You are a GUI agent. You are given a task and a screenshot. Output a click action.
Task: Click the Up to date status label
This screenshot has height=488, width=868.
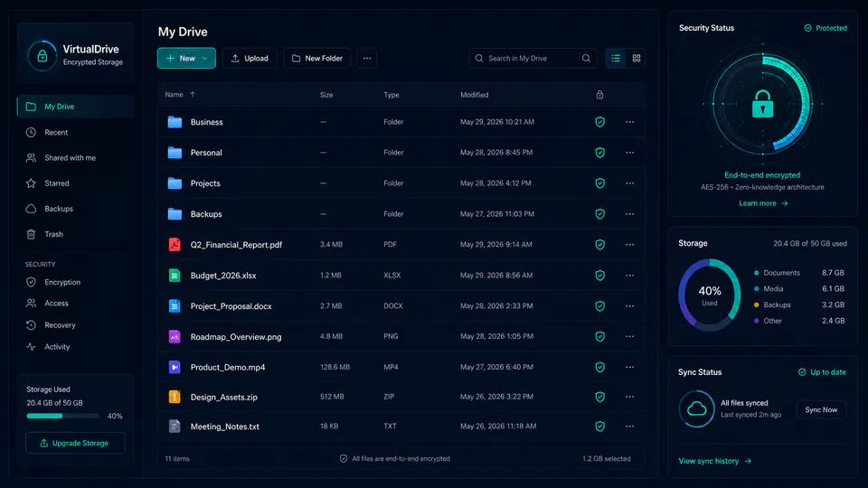click(822, 371)
